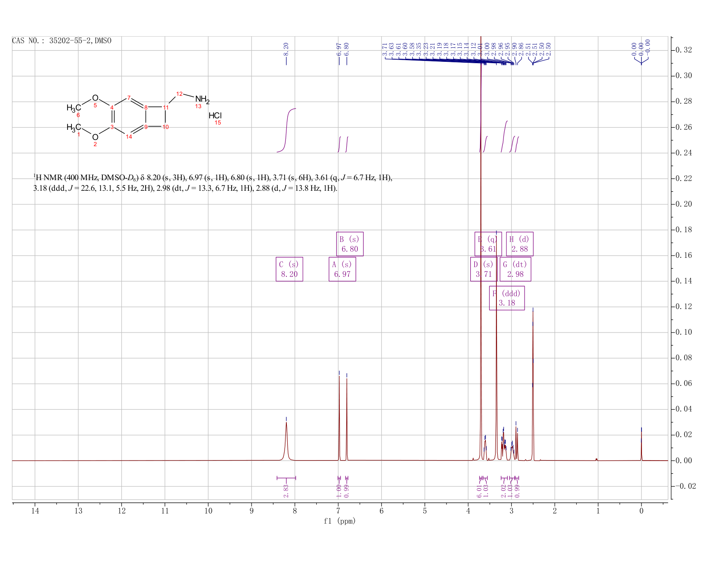The height and width of the screenshot is (563, 728).
Task: Select peak box labeled C (s) 8.20
Action: (289, 269)
